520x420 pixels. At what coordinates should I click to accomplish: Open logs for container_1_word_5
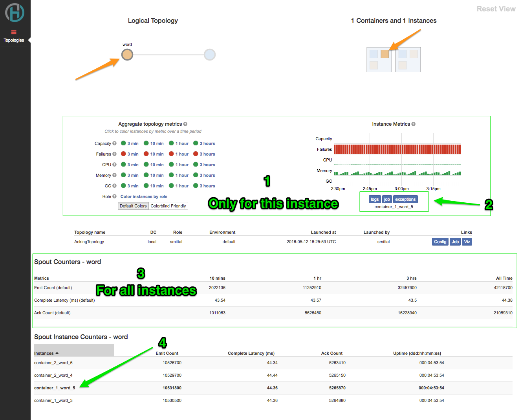coord(375,199)
